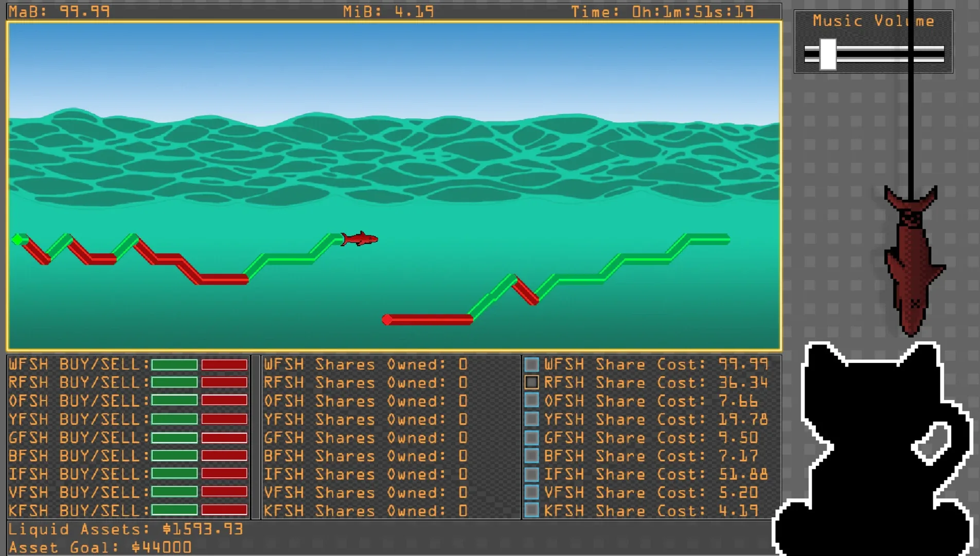Enable the IFSH Share Cost checkbox
The image size is (980, 556).
(x=531, y=474)
